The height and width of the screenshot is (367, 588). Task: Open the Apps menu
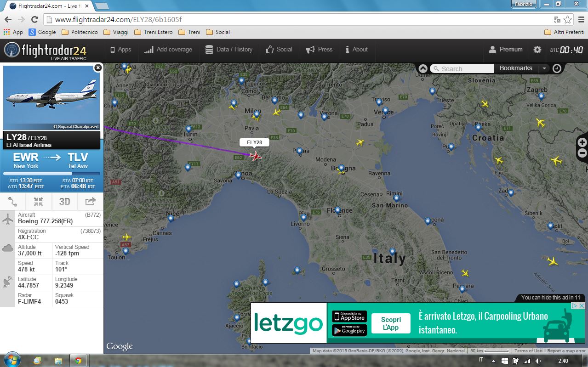[120, 50]
